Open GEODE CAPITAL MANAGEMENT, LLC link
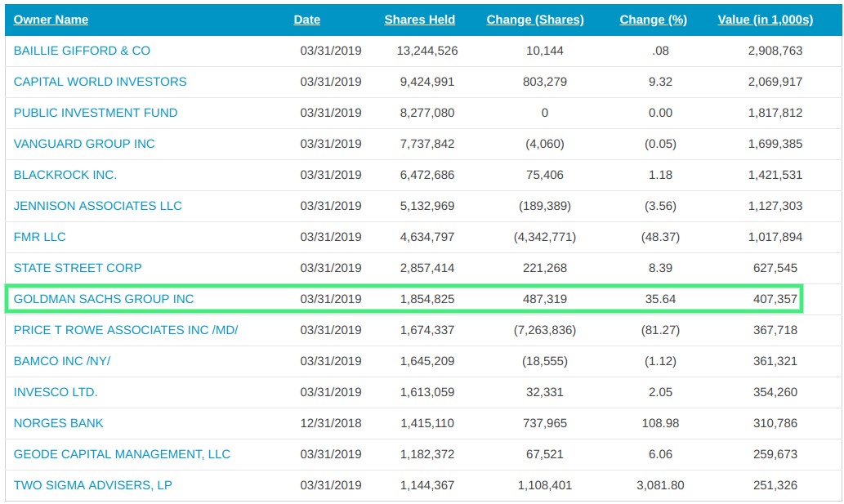This screenshot has width=844, height=504. [x=122, y=454]
